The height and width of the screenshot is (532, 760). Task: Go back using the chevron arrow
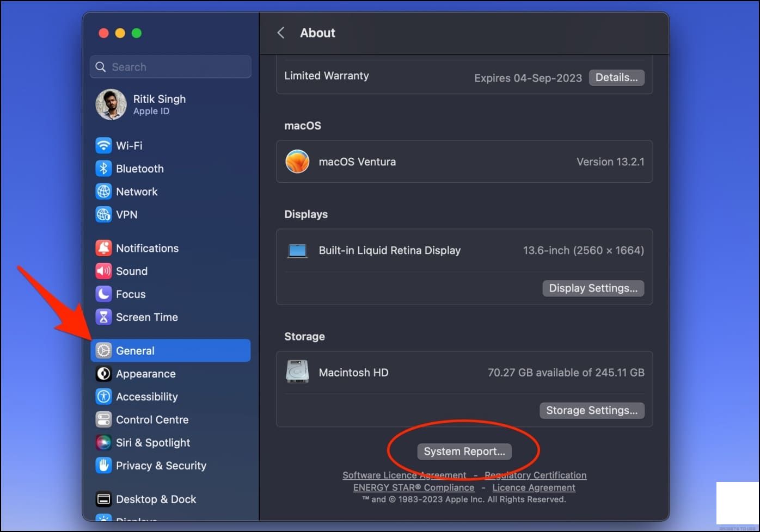(281, 33)
